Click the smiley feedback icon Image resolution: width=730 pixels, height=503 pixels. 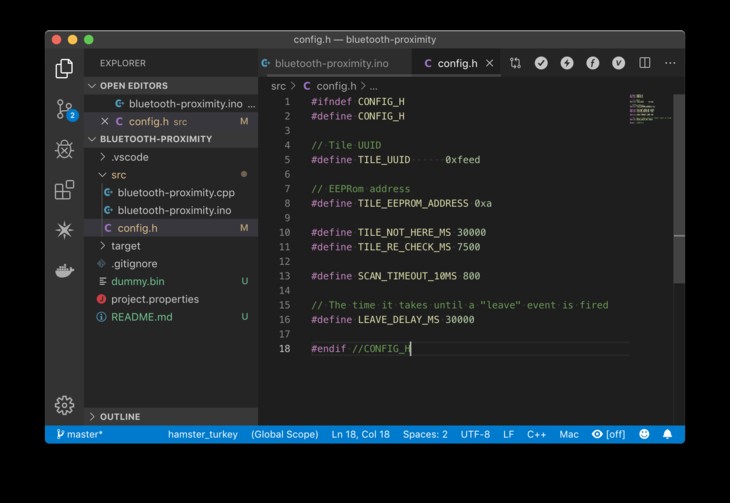[x=644, y=435]
